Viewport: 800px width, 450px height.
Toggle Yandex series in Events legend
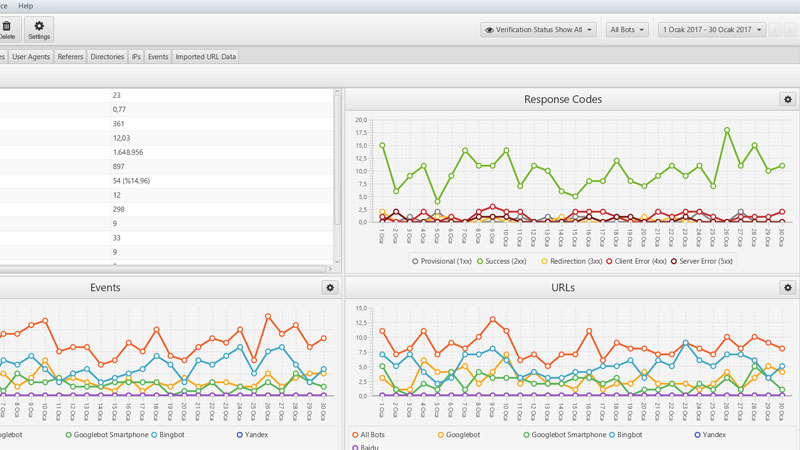click(252, 435)
